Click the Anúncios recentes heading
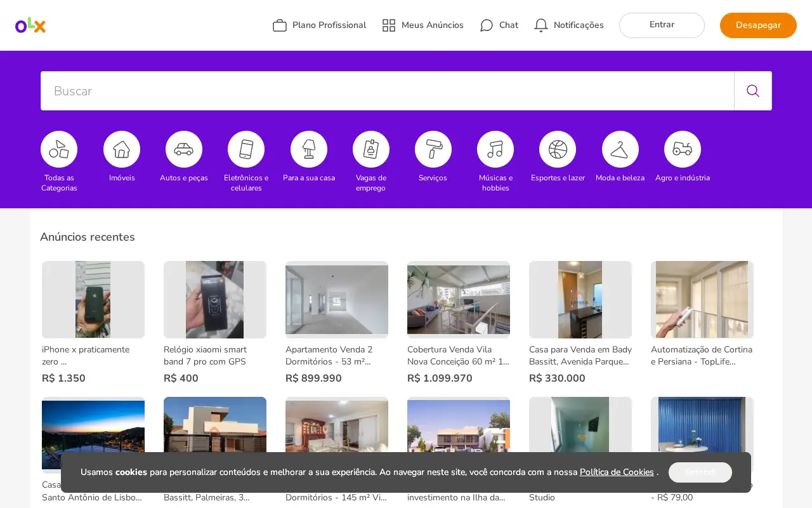Image resolution: width=812 pixels, height=508 pixels. coord(88,237)
